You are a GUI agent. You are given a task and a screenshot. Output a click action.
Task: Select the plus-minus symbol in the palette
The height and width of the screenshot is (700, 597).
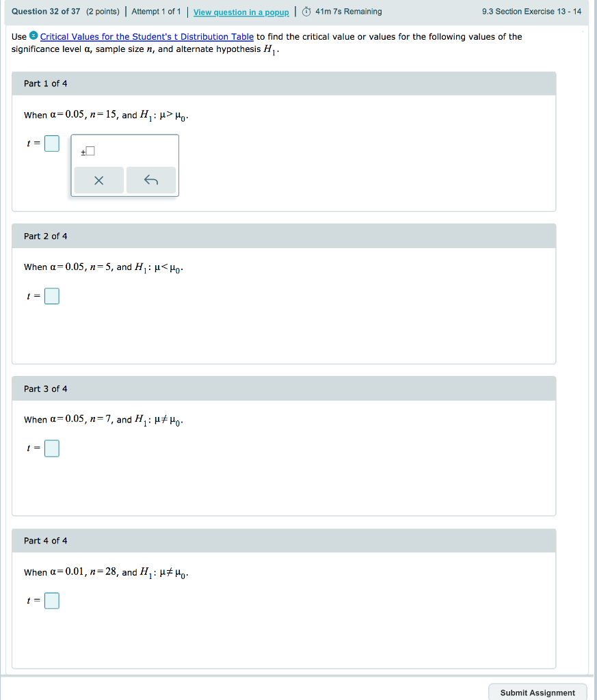tap(84, 150)
